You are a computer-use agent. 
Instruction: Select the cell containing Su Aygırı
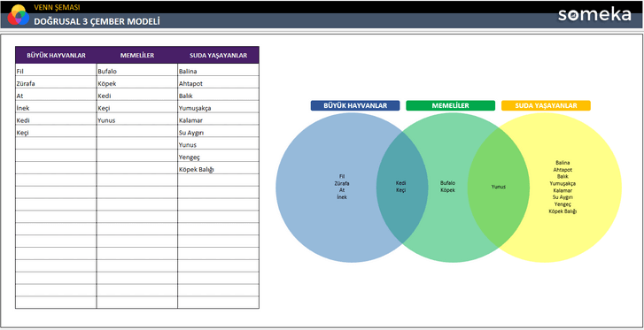pyautogui.click(x=218, y=131)
